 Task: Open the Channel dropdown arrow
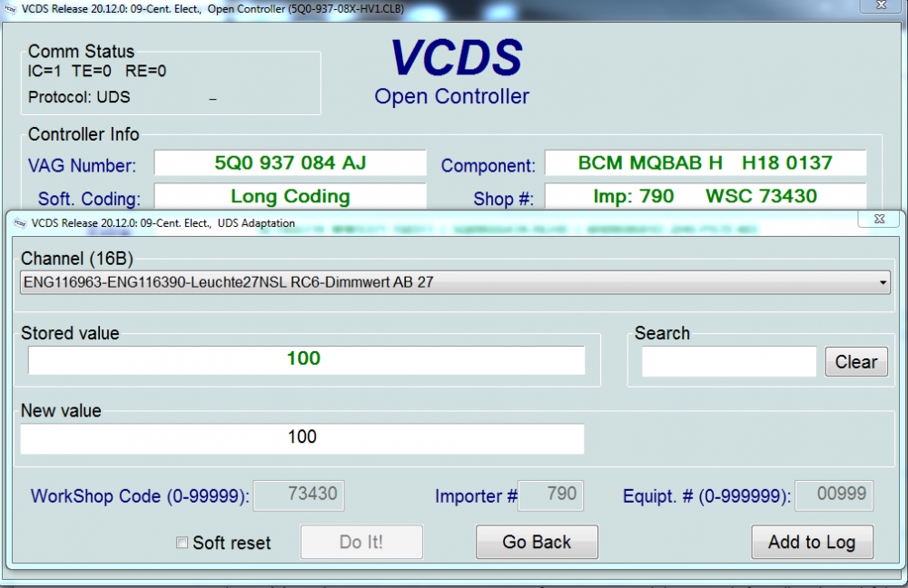pos(883,282)
